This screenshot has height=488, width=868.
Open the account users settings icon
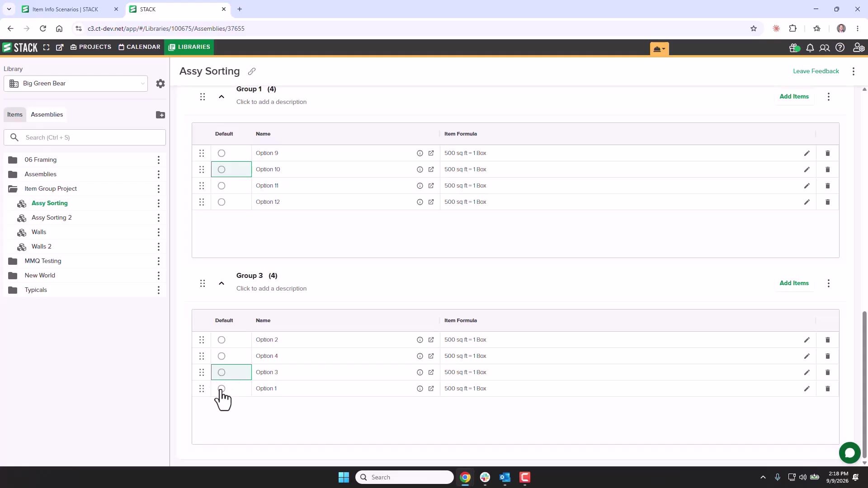tap(859, 47)
